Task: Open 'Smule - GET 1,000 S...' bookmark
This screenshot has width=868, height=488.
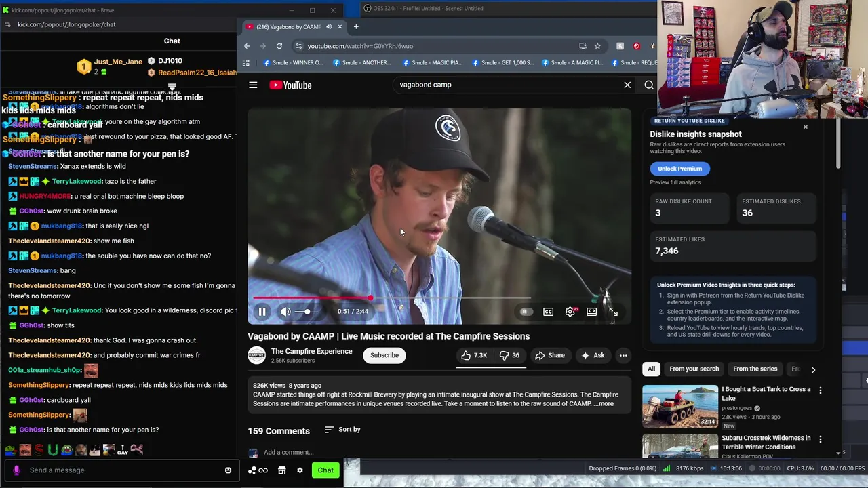Action: tap(502, 62)
